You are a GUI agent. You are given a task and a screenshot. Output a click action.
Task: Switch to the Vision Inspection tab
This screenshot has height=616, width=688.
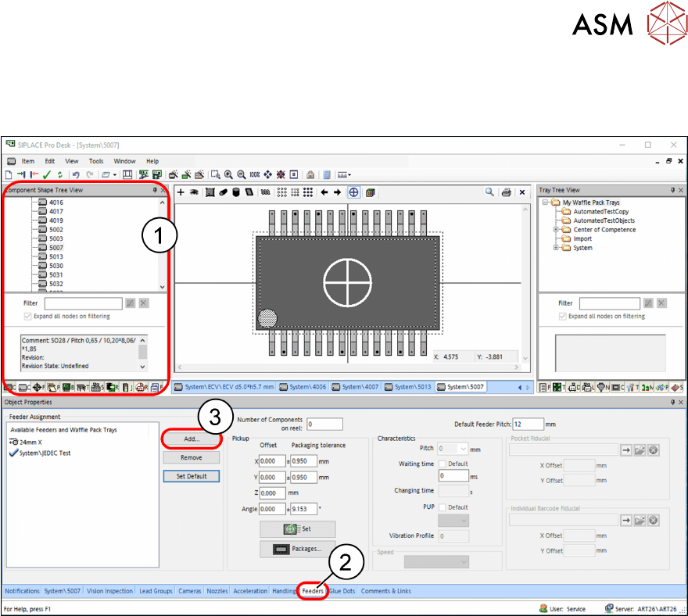click(x=109, y=591)
